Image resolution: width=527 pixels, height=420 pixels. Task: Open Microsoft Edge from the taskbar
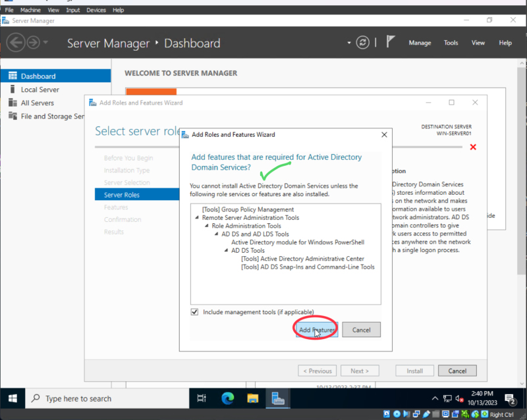227,398
